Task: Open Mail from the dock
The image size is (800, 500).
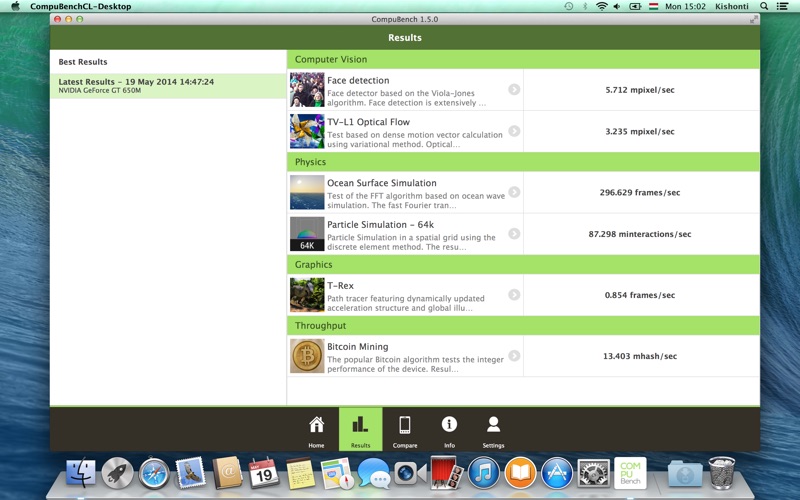Action: point(190,472)
